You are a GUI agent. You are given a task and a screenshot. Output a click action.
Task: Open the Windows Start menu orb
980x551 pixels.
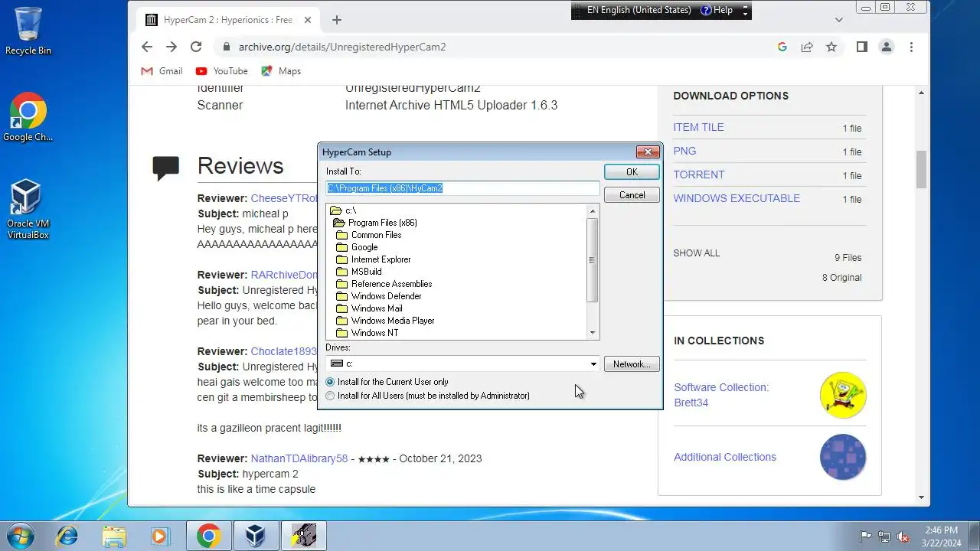click(21, 536)
